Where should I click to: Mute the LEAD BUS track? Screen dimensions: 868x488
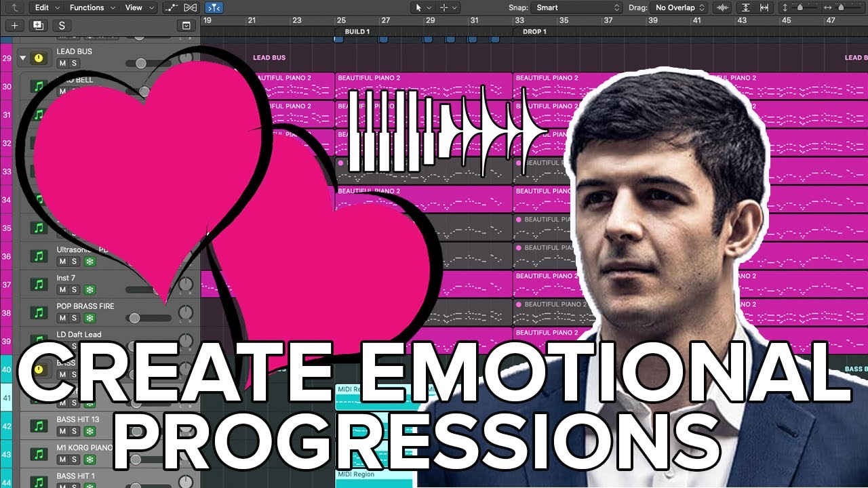tap(62, 63)
